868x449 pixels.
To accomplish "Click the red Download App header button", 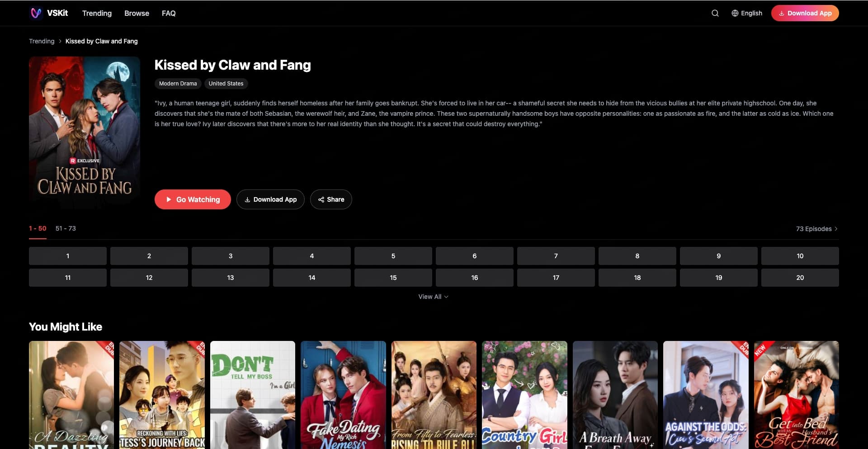I will point(805,13).
